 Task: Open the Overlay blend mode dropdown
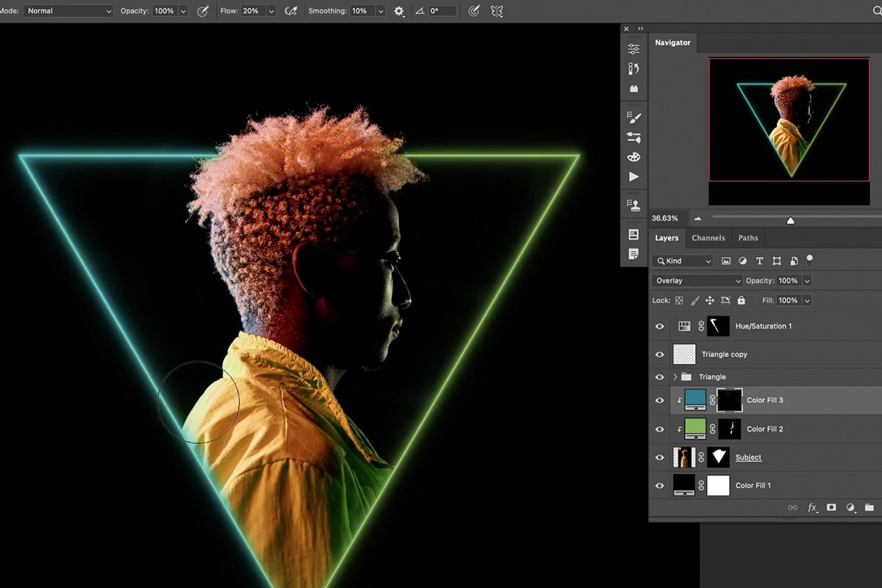[698, 281]
